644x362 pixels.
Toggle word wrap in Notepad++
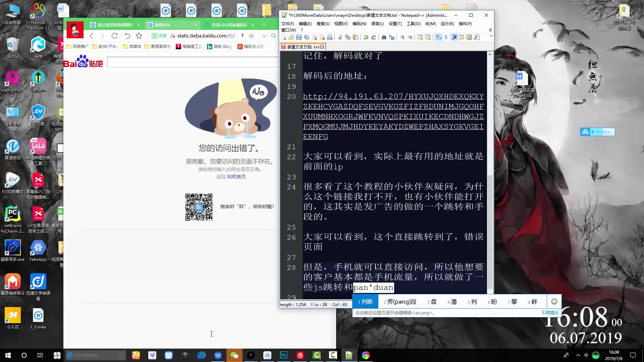coord(439,37)
